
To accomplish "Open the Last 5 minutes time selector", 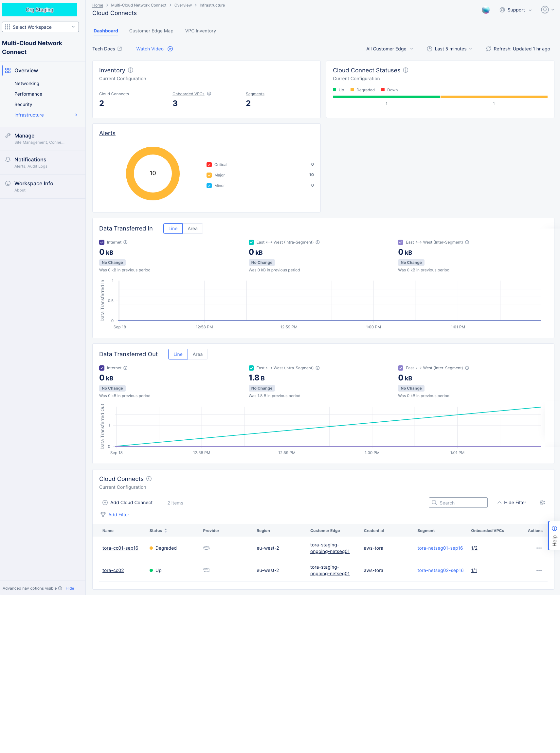I will [449, 48].
